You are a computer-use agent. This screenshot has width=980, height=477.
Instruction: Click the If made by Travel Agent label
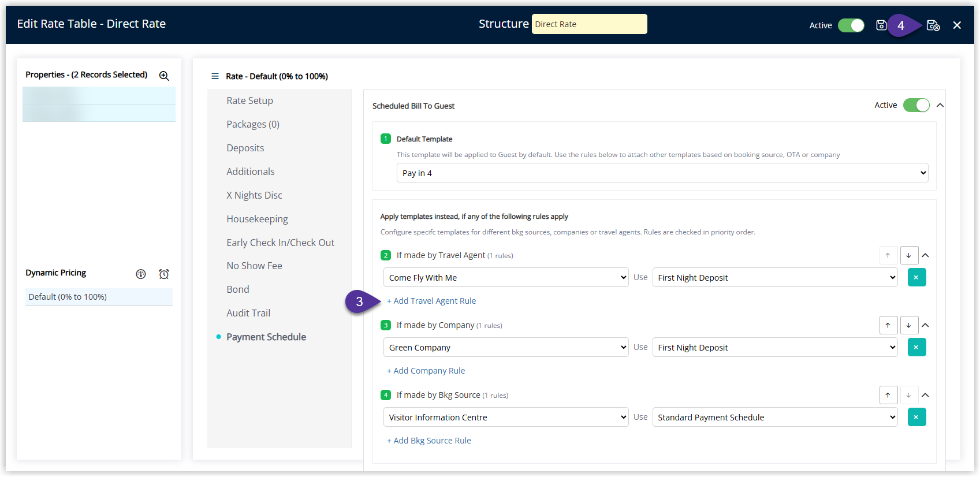[x=441, y=255]
